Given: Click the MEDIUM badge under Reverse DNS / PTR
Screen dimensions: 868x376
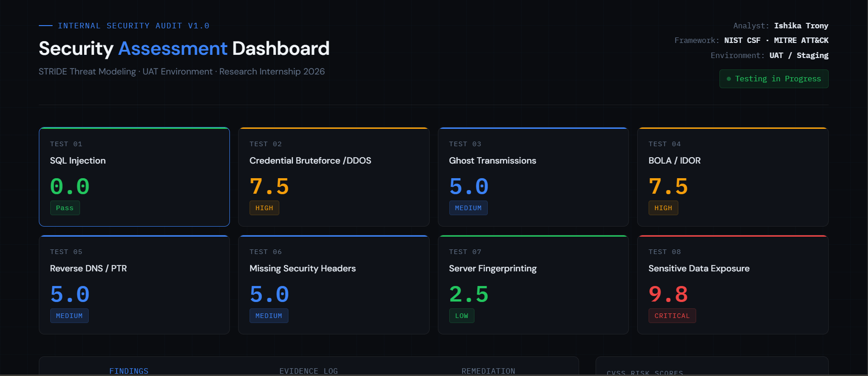Looking at the screenshot, I should 69,316.
